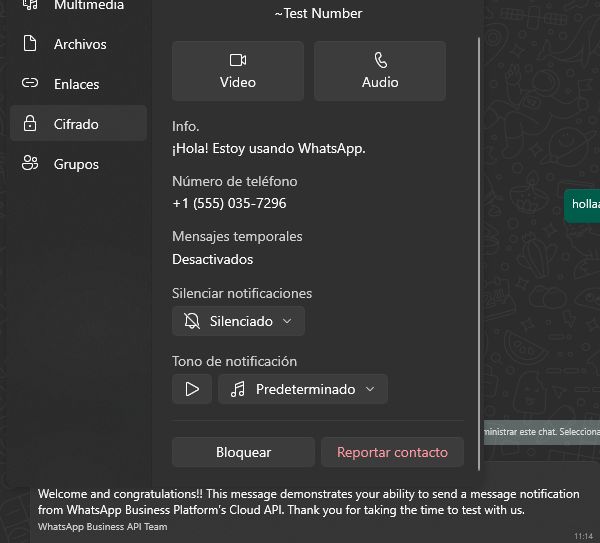Click the green hollaa chat message bubble
Viewport: 600px width, 543px height.
(x=582, y=205)
